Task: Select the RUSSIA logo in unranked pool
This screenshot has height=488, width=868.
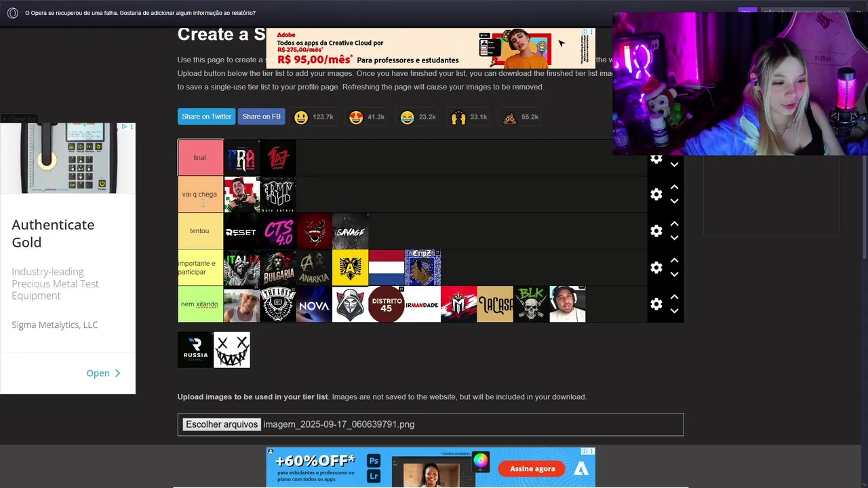Action: (x=195, y=350)
